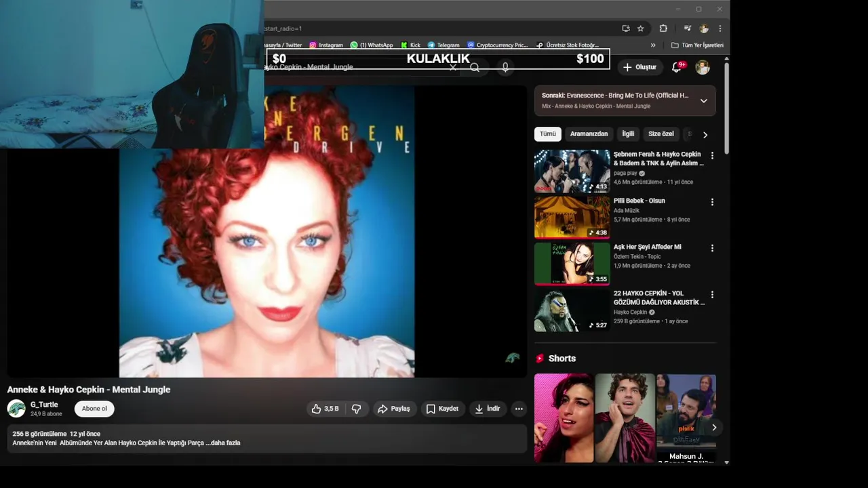Show more filter chips with the arrow
Image resolution: width=868 pixels, height=488 pixels.
tap(705, 135)
